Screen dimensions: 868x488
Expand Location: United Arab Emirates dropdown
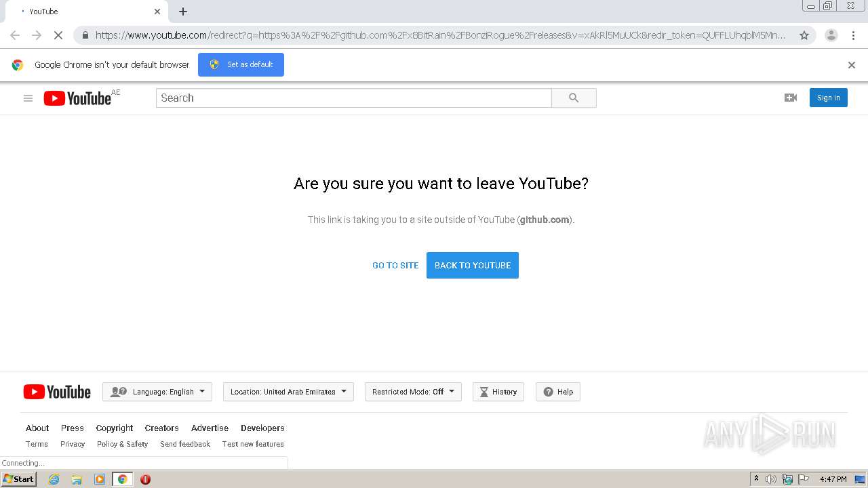[288, 392]
